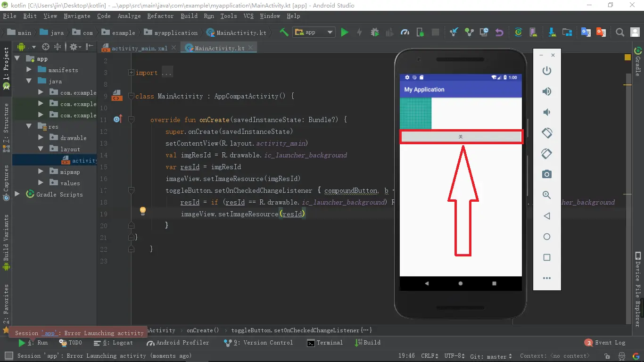Image resolution: width=644 pixels, height=362 pixels.
Task: Open the 6: Logcat bottom tab
Action: click(x=114, y=343)
